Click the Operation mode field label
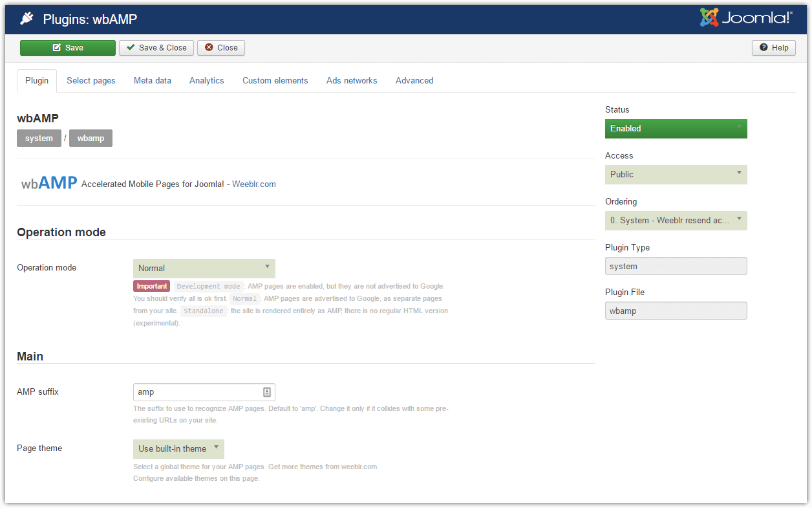The height and width of the screenshot is (508, 812). coord(47,268)
